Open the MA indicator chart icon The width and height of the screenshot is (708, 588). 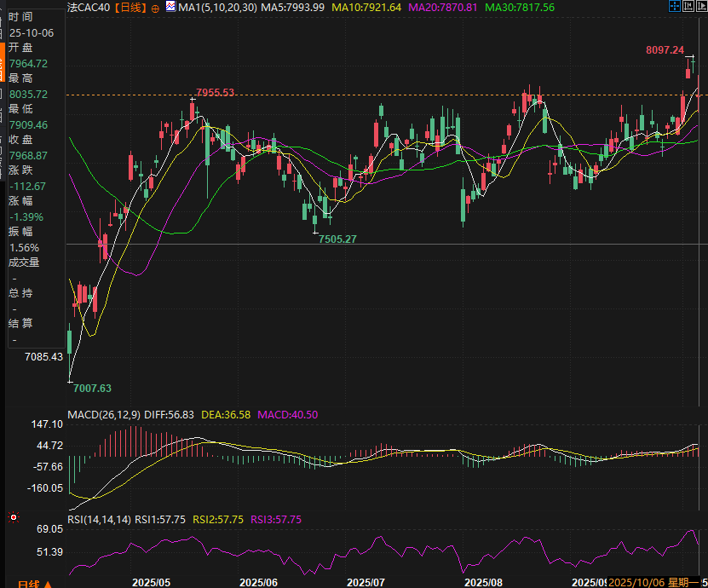pos(170,7)
